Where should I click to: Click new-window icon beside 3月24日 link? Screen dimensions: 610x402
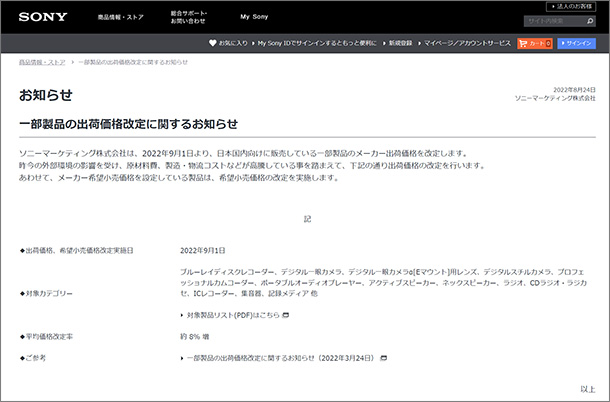(384, 358)
